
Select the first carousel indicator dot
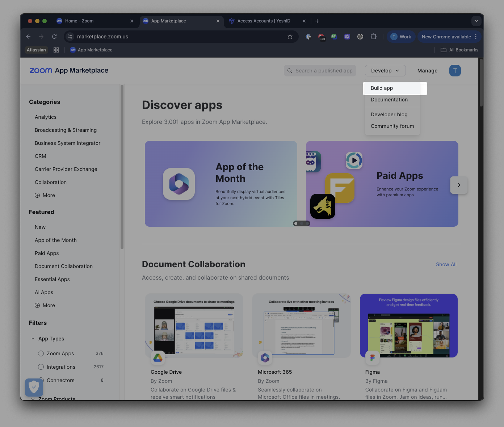click(x=296, y=223)
